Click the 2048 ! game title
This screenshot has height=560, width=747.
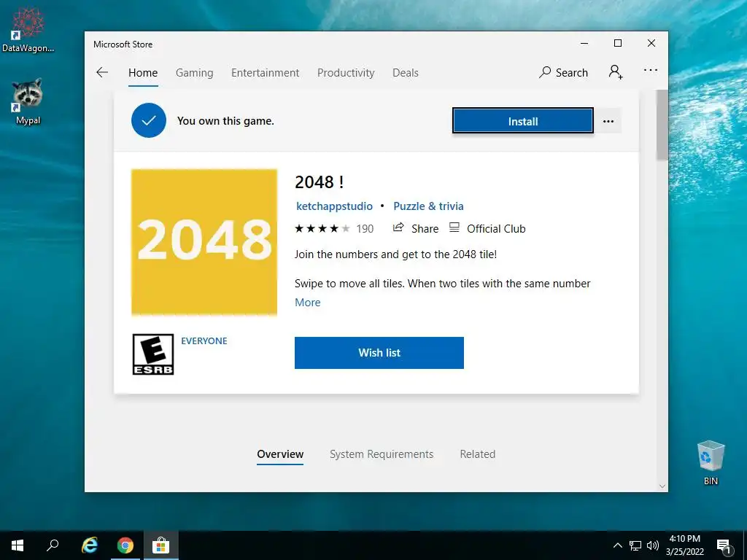(320, 182)
